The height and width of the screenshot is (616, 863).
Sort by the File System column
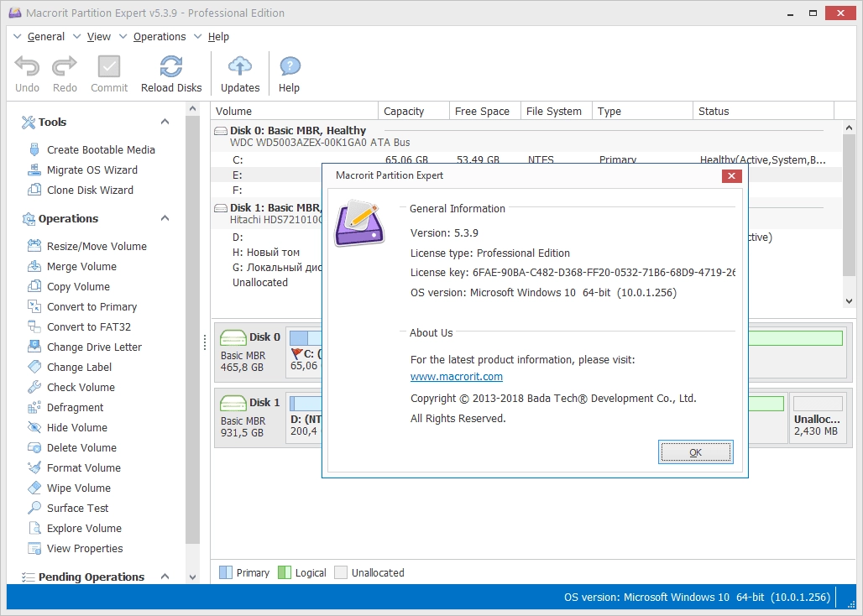(557, 111)
